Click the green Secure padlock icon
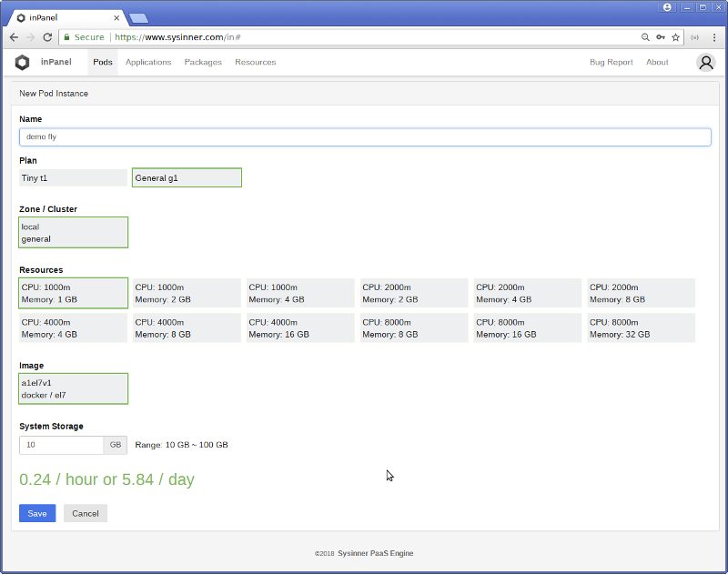Screen dimensions: 728x574 (x=66, y=37)
